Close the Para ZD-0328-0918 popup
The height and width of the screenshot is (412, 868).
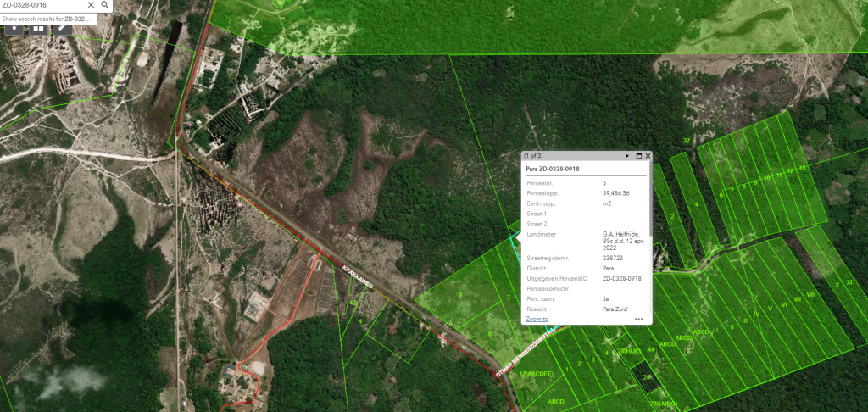tap(648, 156)
